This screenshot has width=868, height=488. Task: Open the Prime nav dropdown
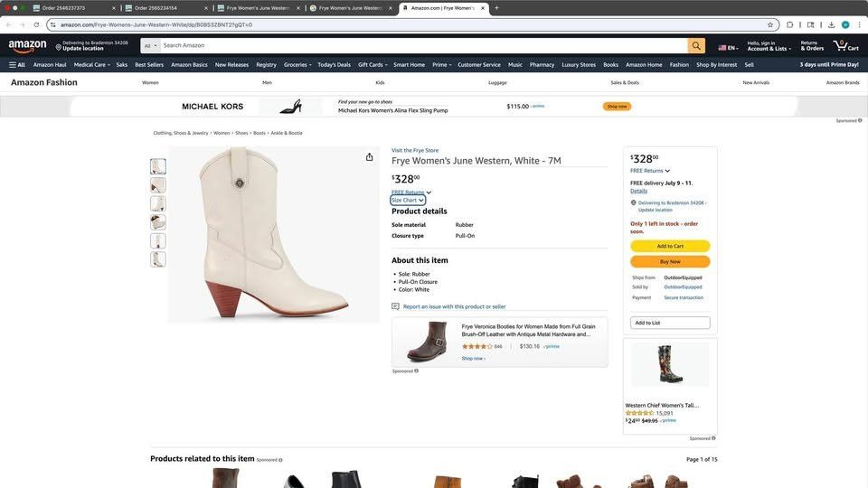(442, 65)
